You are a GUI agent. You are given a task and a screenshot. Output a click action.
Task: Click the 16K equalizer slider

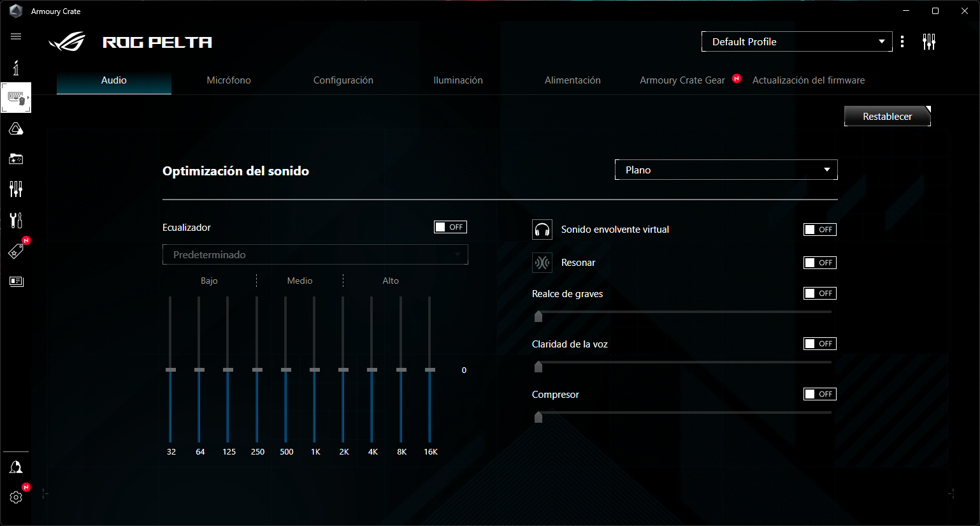[430, 370]
